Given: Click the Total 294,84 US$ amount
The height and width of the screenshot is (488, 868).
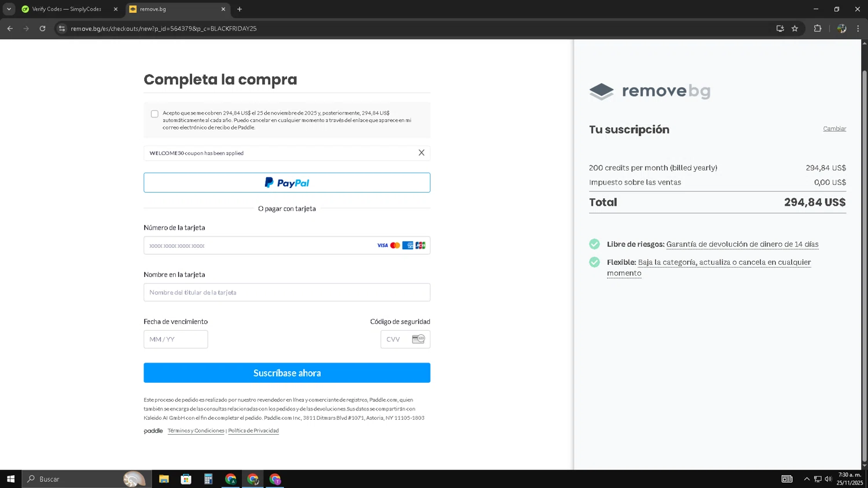Looking at the screenshot, I should [815, 202].
